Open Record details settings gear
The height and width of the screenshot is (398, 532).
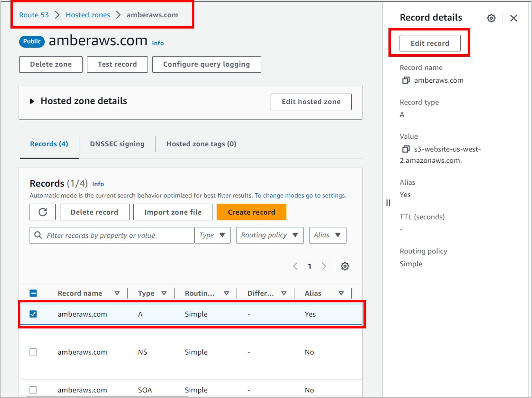pos(491,18)
